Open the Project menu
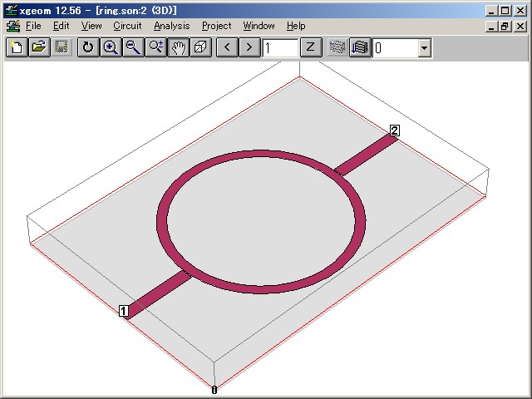The image size is (532, 399). 216,26
